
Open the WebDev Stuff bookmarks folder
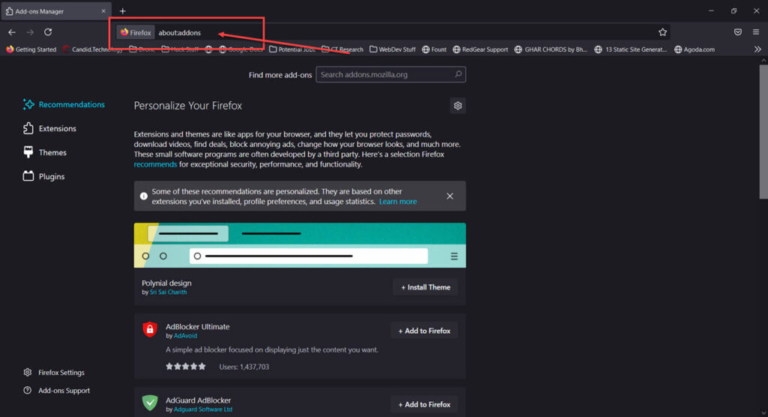tap(392, 49)
